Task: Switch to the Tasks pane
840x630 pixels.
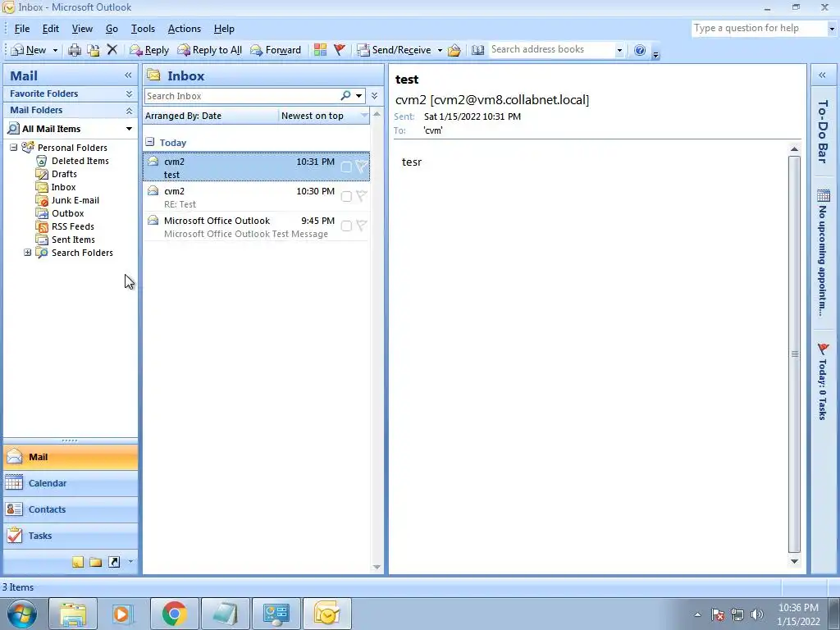Action: click(x=71, y=536)
